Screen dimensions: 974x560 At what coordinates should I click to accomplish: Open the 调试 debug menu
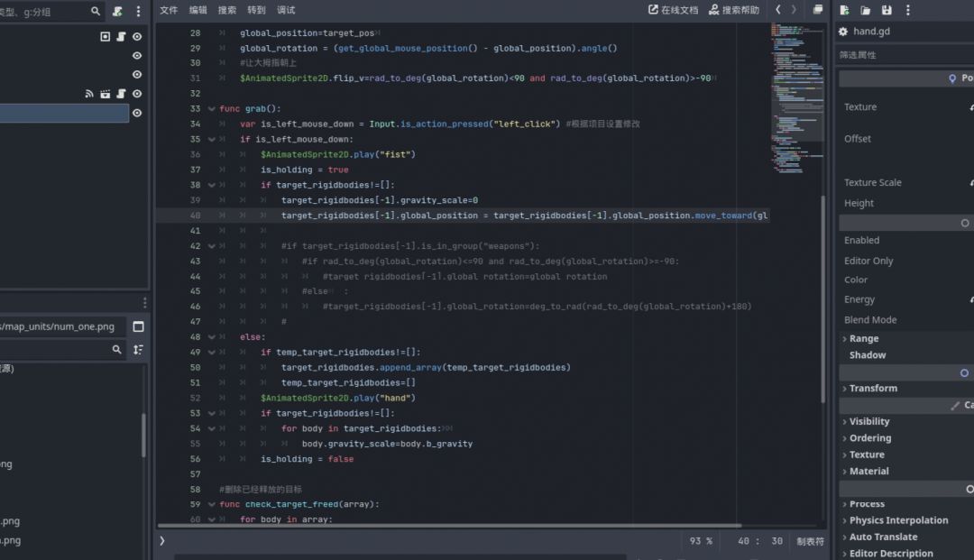coord(286,10)
